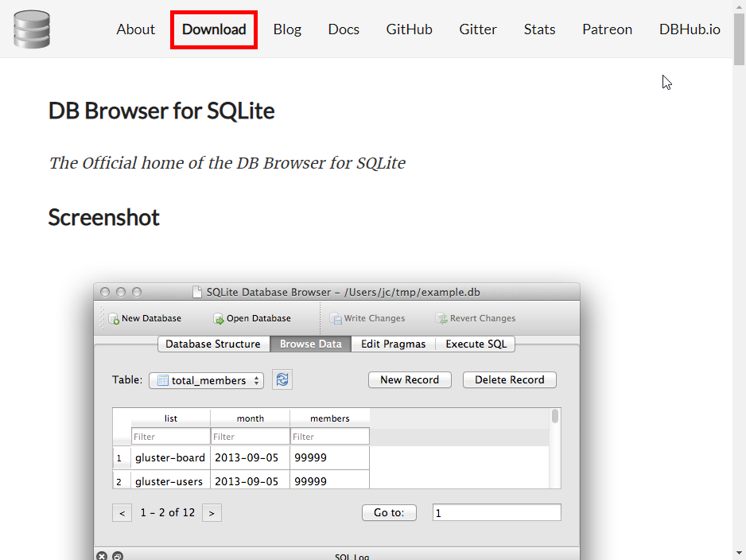Click the Screenshot heading
This screenshot has height=560, width=746.
(x=103, y=217)
